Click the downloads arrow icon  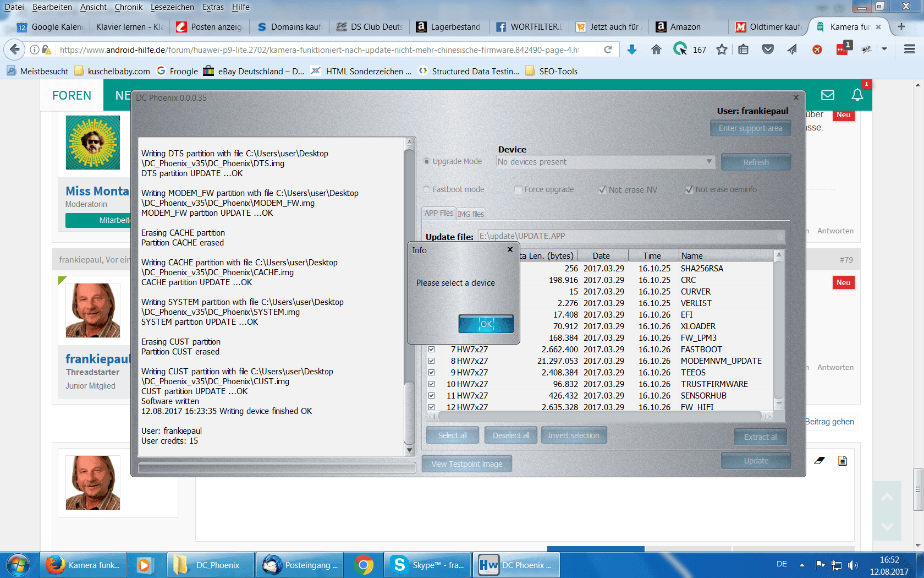coord(632,50)
